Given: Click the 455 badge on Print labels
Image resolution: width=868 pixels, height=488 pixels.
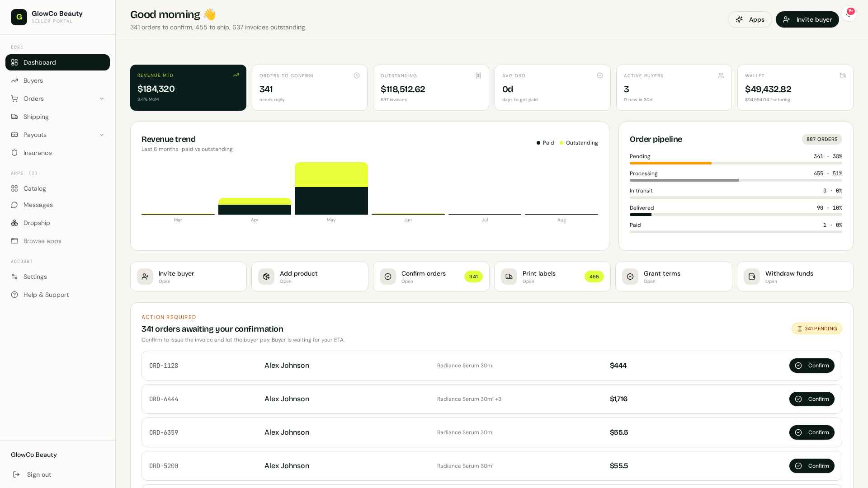Looking at the screenshot, I should click(x=594, y=277).
